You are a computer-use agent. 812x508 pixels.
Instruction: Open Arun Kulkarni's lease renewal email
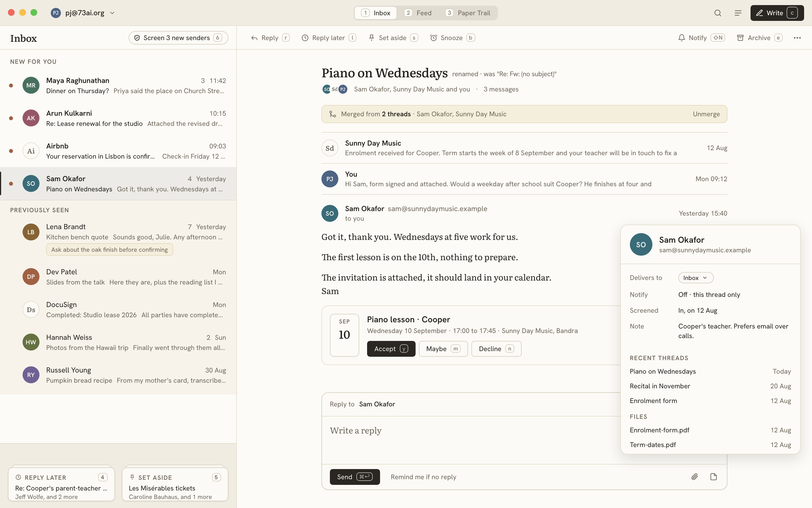(x=118, y=118)
